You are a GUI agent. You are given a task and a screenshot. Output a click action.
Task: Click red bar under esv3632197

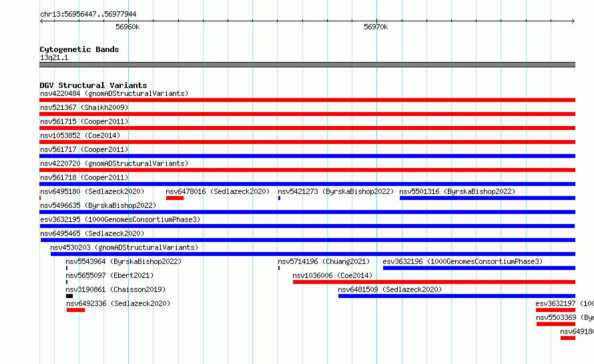click(556, 310)
